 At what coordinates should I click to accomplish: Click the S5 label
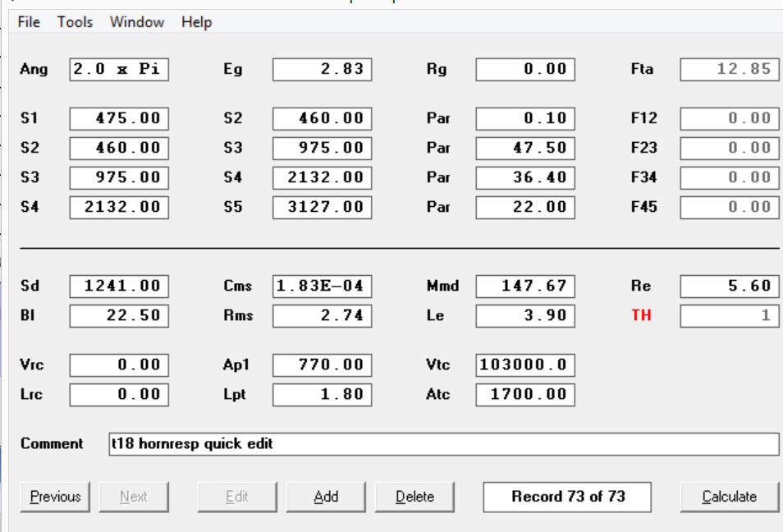coord(233,208)
